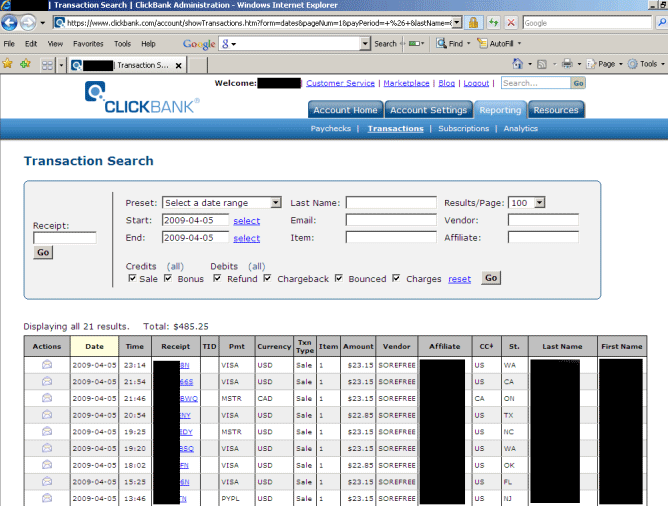The height and width of the screenshot is (506, 668).
Task: Uncheck the Bonus checkbox
Action: pyautogui.click(x=168, y=278)
